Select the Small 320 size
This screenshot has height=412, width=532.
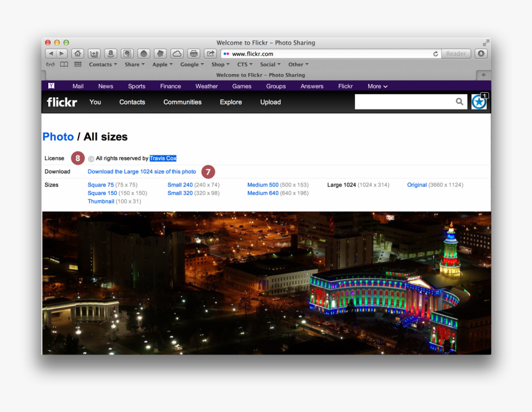pyautogui.click(x=180, y=193)
